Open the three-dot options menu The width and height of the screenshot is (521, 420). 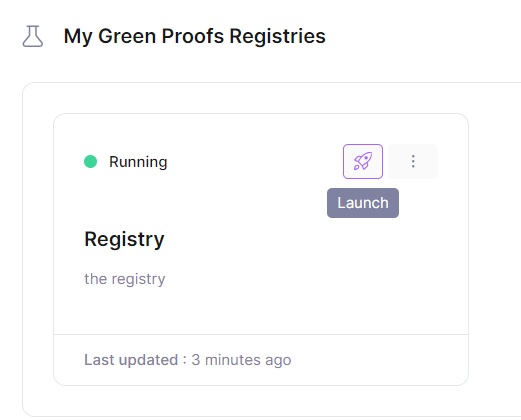(x=413, y=161)
